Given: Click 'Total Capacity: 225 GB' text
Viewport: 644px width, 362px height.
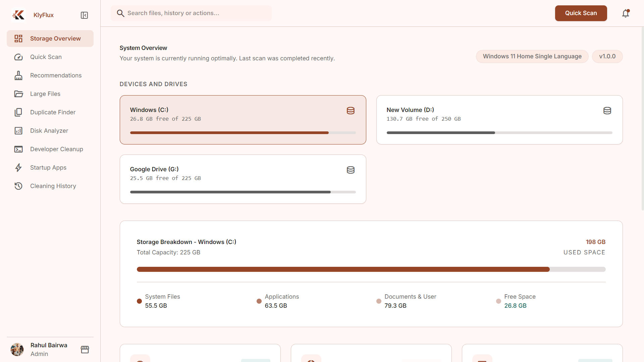Looking at the screenshot, I should (x=168, y=252).
